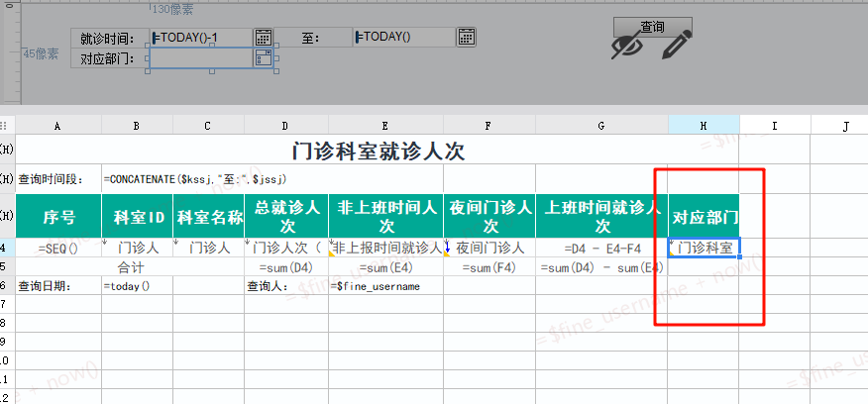Select row 8 header
The image size is (868, 404).
click(x=7, y=323)
